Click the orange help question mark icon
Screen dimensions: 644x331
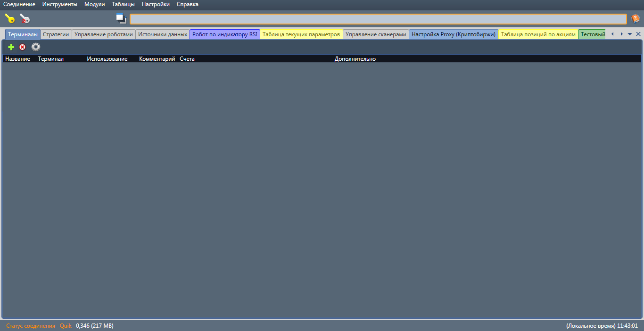[636, 19]
